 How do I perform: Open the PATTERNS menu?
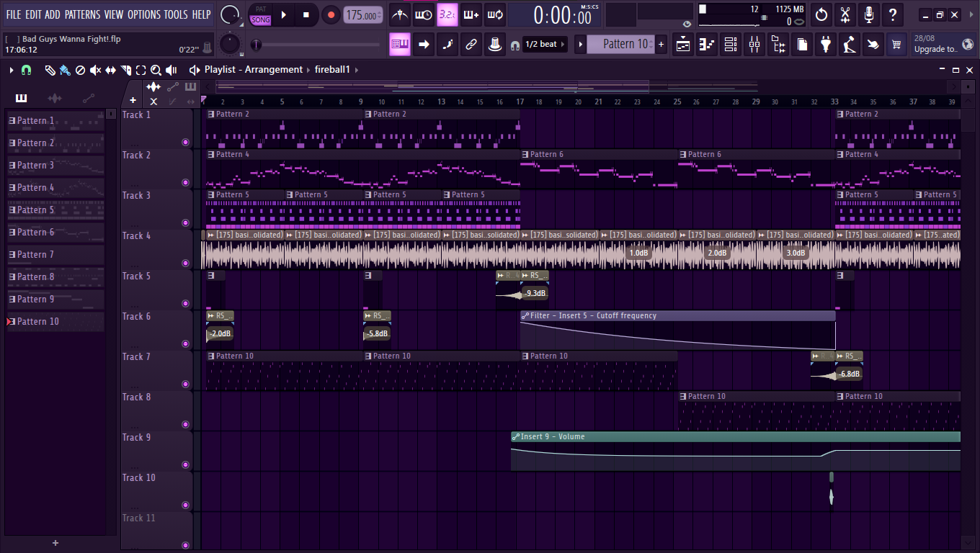83,14
